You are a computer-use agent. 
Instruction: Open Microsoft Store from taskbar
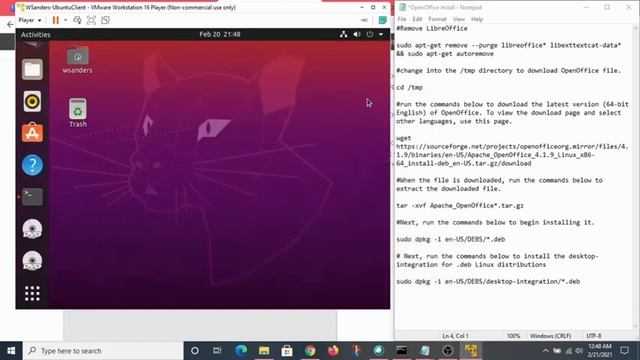coord(287,351)
